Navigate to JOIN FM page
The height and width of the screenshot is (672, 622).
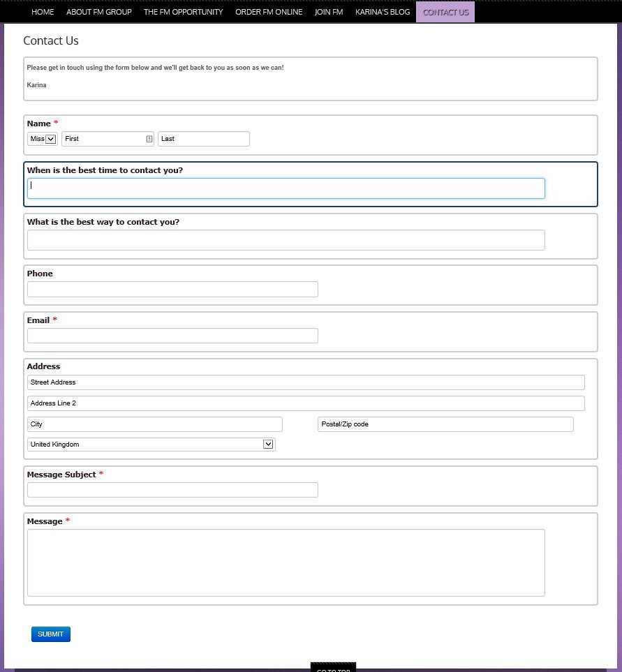pos(328,12)
